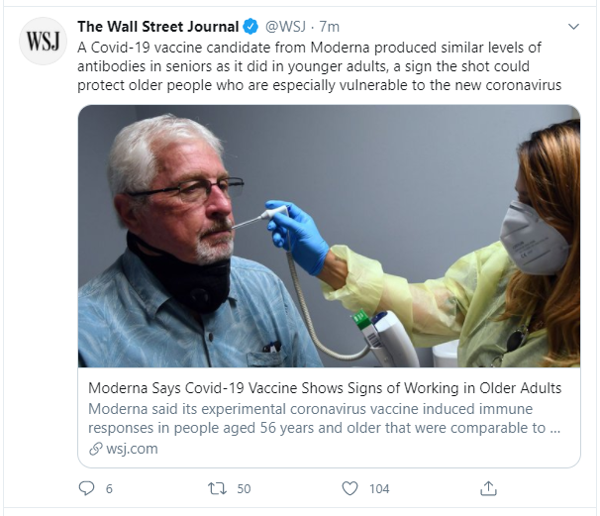This screenshot has height=516, width=600.
Task: Open the Moderna Says Covid-19 Vaccine headline
Action: (x=325, y=388)
